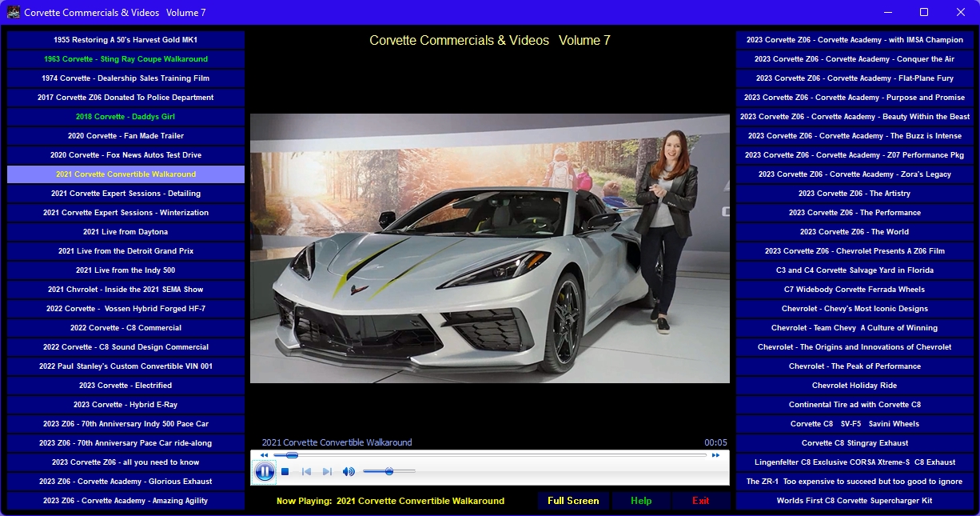This screenshot has width=980, height=516.
Task: Switch video to Full Screen
Action: tap(573, 501)
